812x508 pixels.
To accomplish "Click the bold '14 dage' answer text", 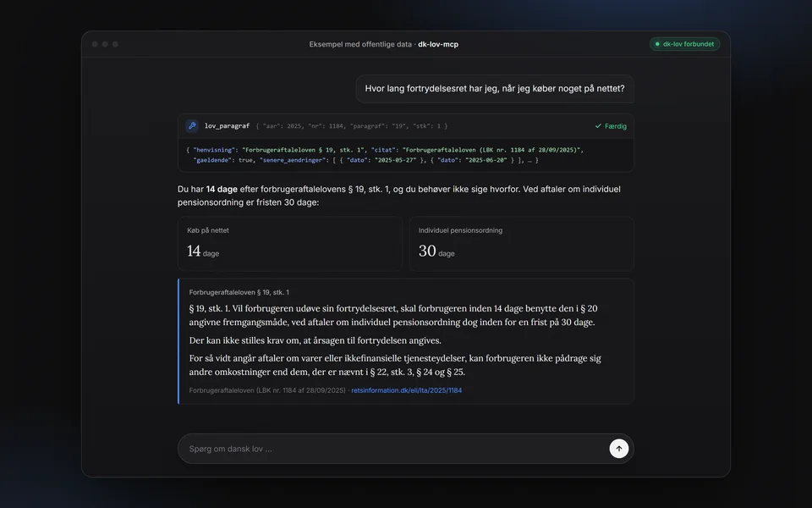I will pyautogui.click(x=222, y=189).
